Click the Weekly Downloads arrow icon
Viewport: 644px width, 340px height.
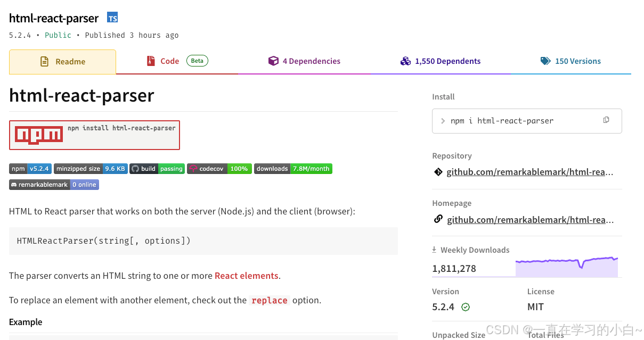[x=434, y=250]
